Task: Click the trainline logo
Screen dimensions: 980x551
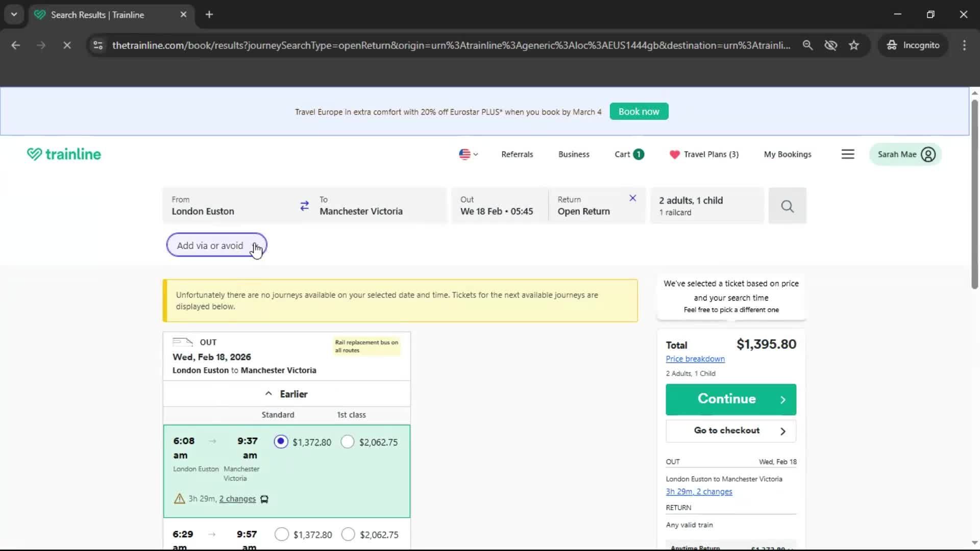Action: (x=64, y=154)
